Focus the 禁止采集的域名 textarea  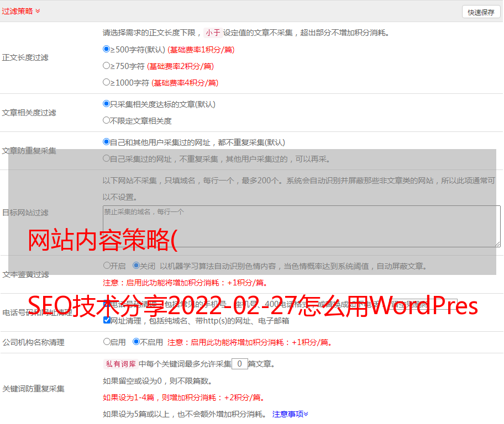[x=302, y=226]
